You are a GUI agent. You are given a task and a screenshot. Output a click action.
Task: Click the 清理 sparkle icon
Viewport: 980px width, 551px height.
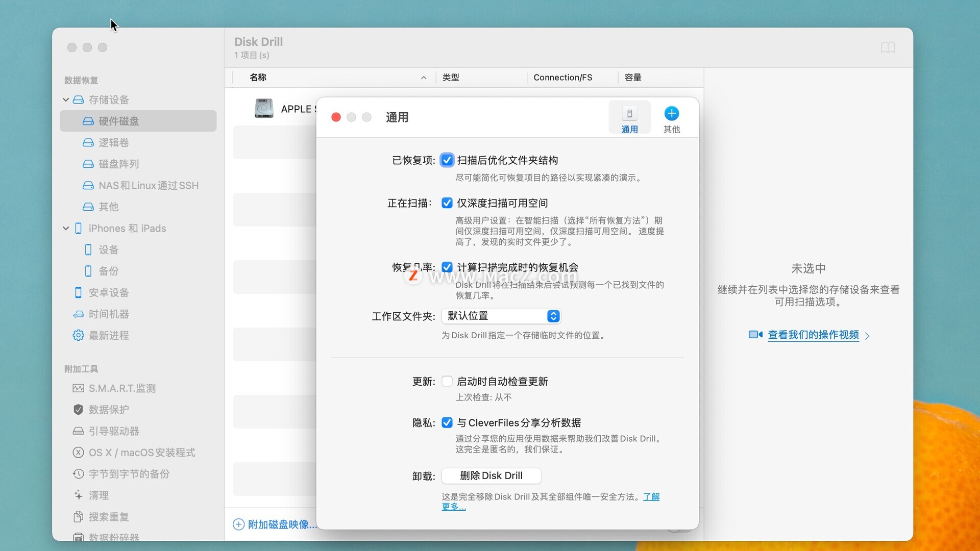[x=78, y=495]
